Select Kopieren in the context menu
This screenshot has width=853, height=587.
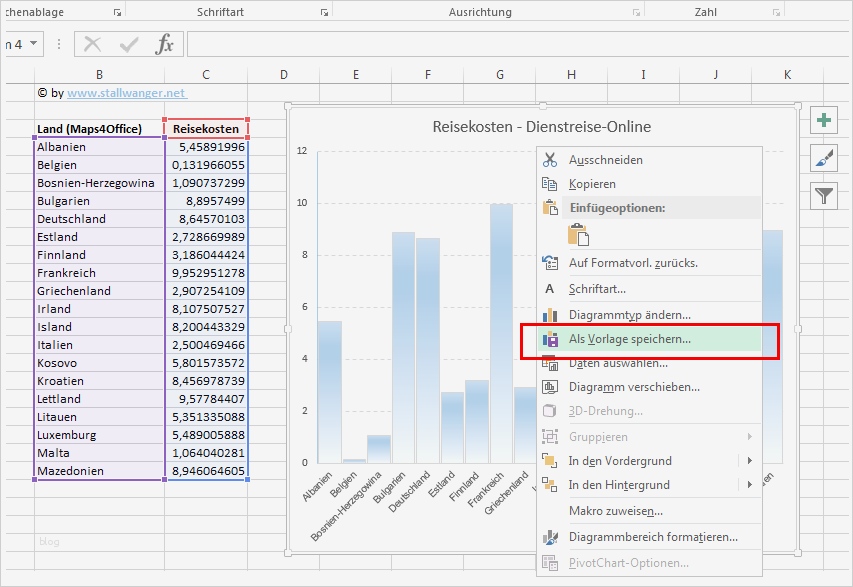pyautogui.click(x=592, y=184)
